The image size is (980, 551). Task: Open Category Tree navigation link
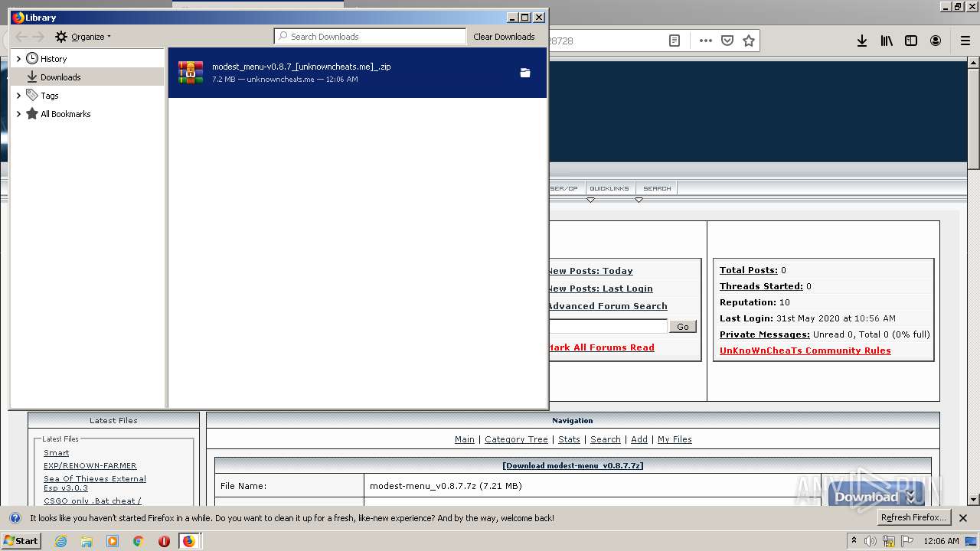[x=516, y=439]
